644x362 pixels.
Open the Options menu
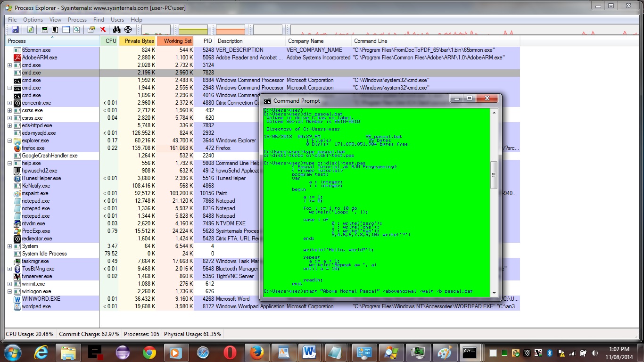[33, 20]
